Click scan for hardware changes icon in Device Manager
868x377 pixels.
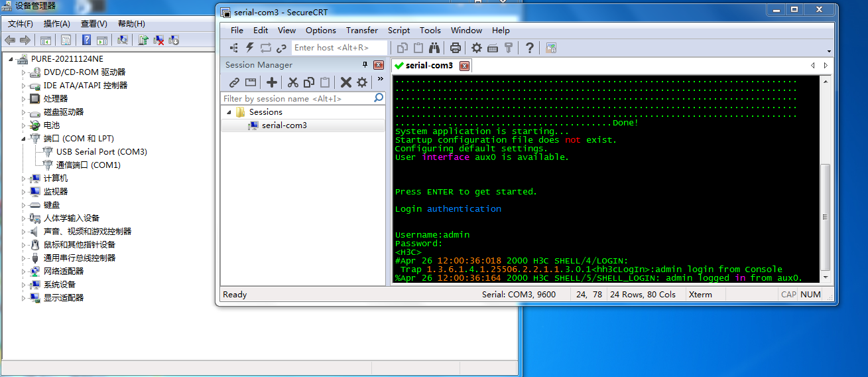coord(122,40)
